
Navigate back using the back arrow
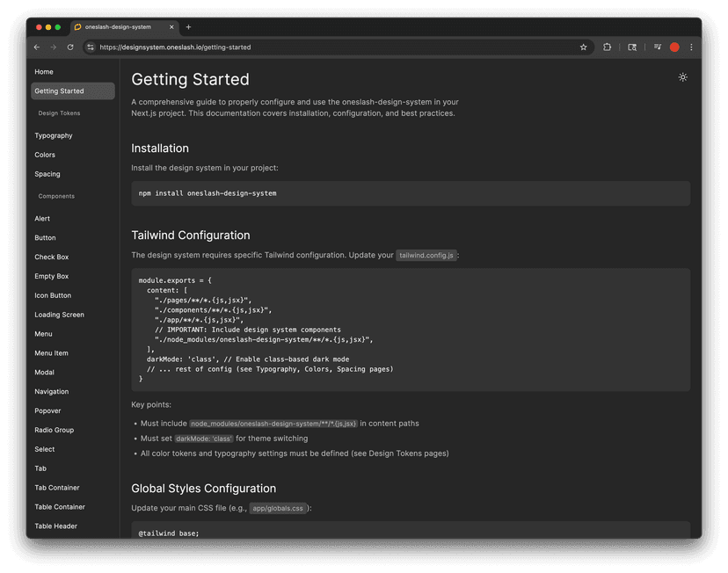36,47
